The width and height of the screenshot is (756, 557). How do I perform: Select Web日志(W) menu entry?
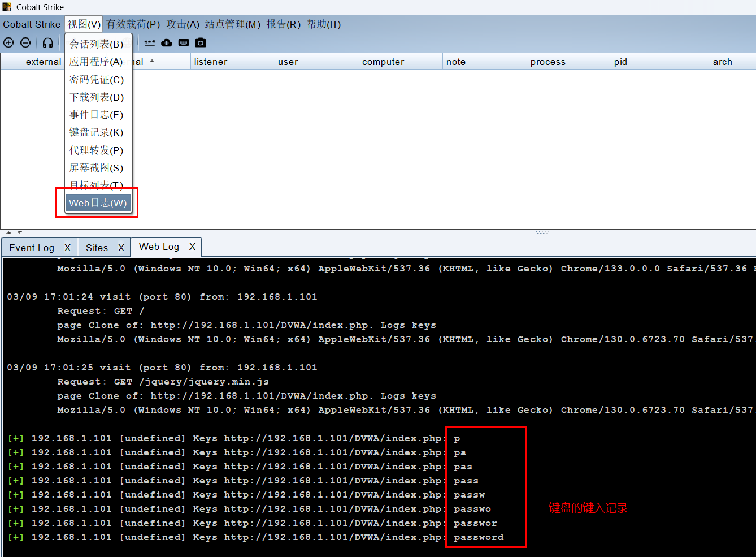(x=98, y=203)
